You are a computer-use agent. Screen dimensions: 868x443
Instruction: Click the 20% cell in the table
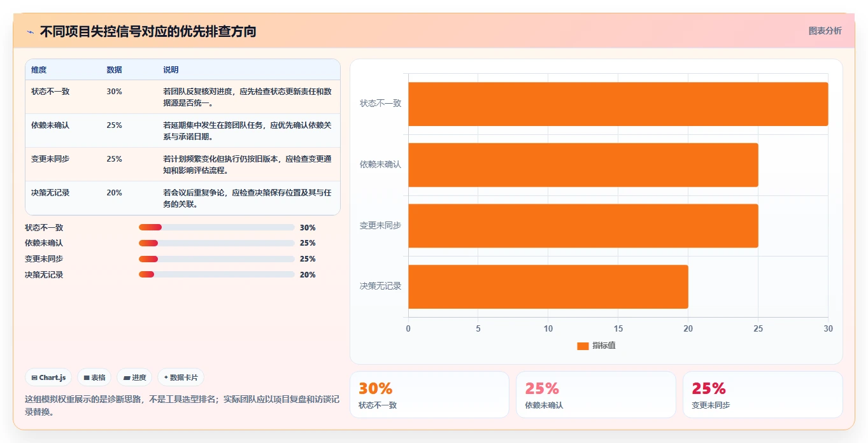(x=114, y=193)
